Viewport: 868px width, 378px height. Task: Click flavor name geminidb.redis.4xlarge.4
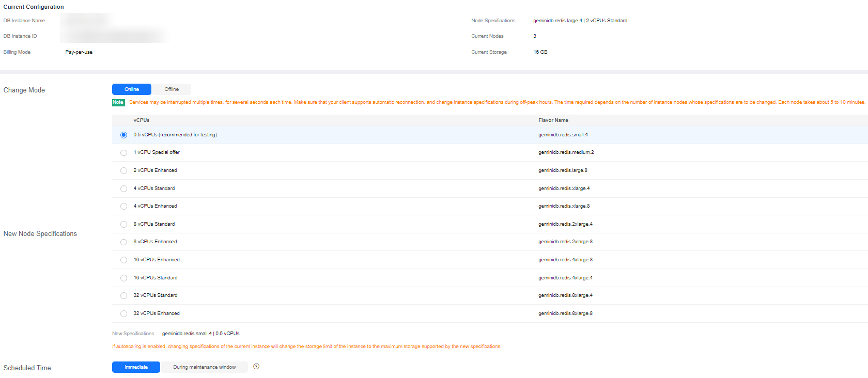tap(566, 278)
